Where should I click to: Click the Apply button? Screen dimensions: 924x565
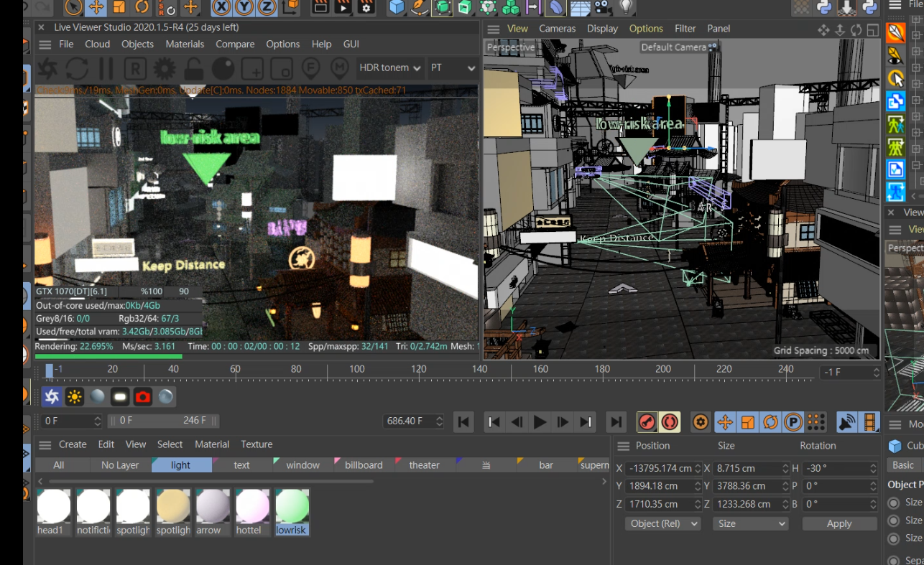tap(838, 523)
